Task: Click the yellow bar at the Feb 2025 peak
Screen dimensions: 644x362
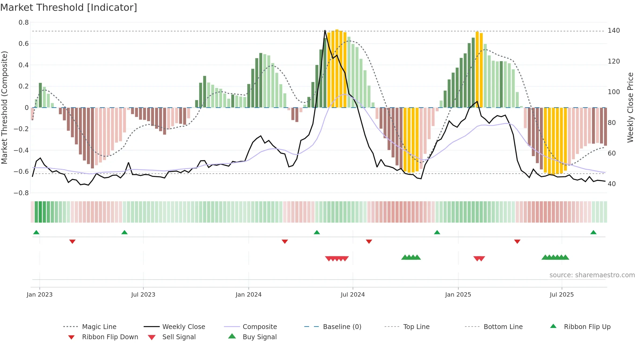Action: (477, 69)
